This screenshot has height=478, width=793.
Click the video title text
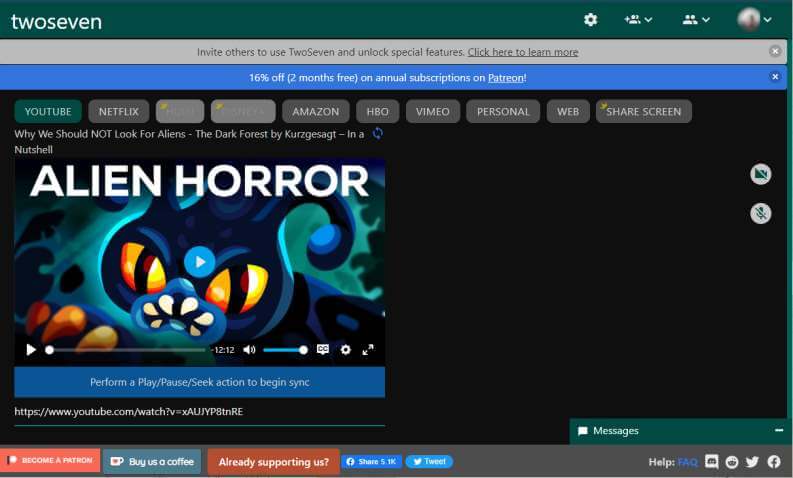pos(189,142)
